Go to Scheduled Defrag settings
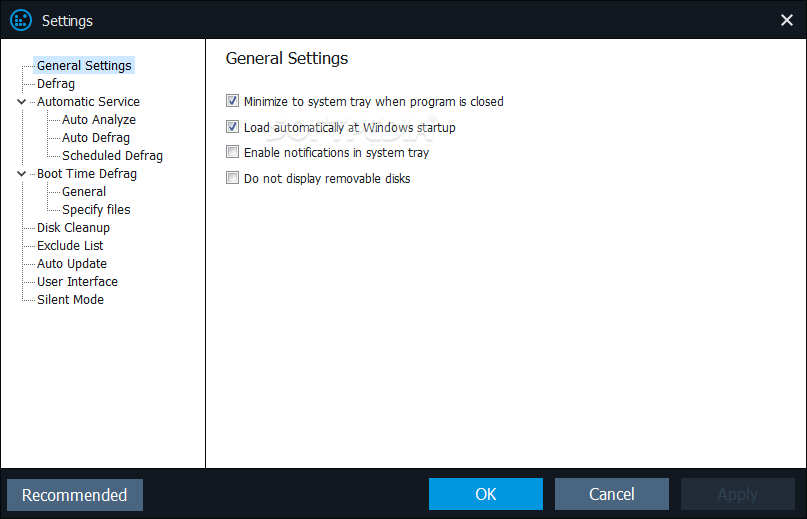This screenshot has height=519, width=807. coord(112,155)
